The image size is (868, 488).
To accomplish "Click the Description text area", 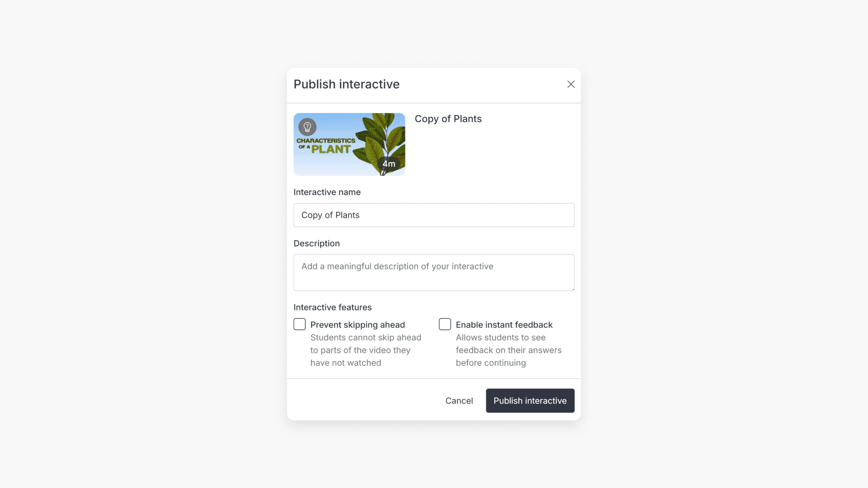I will coord(434,272).
